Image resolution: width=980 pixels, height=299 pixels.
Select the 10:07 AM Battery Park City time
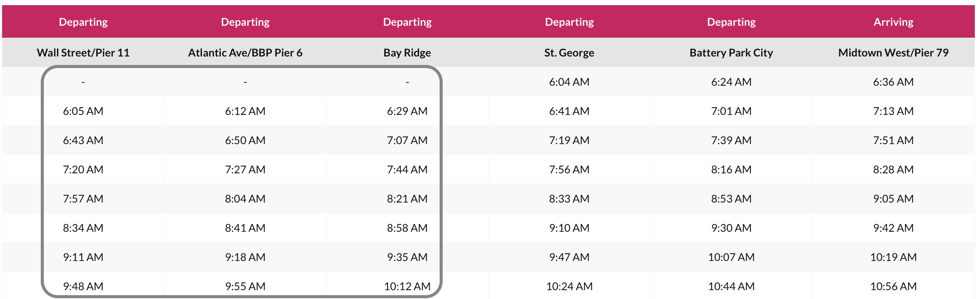click(731, 257)
